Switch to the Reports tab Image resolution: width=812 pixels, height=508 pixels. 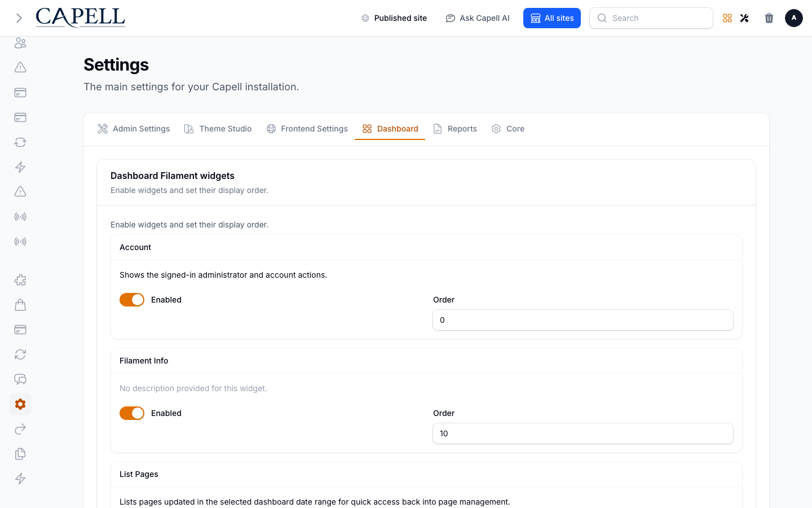tap(455, 129)
